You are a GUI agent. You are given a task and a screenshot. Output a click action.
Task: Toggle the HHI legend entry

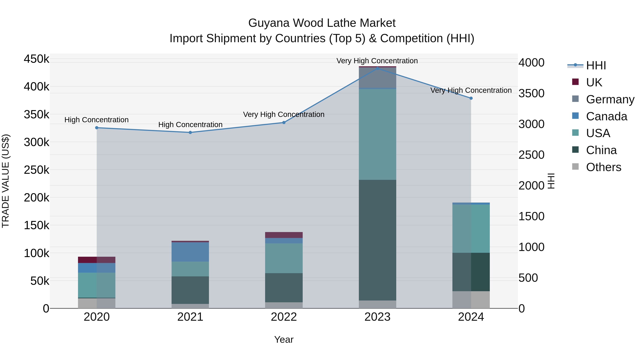[587, 65]
